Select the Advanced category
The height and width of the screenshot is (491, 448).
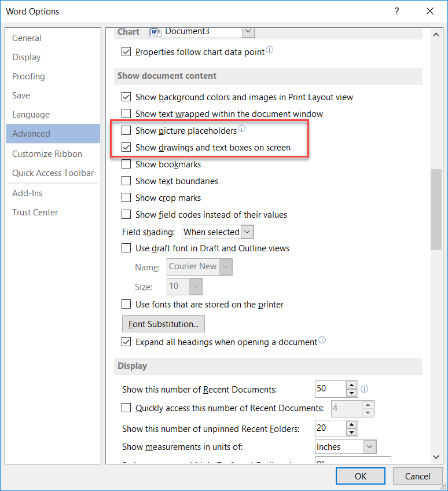[53, 133]
